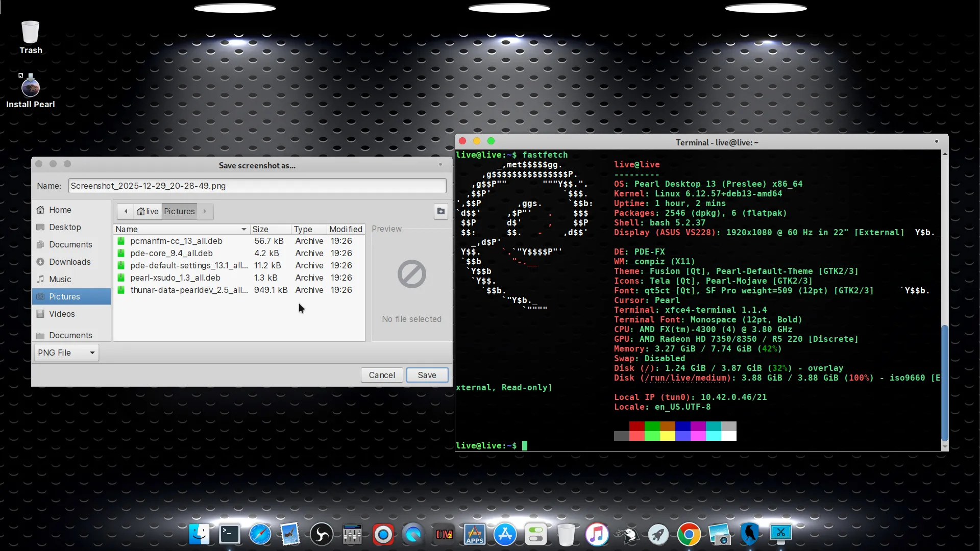Choose Videos in the sidebar list
The image size is (980, 551).
62,314
